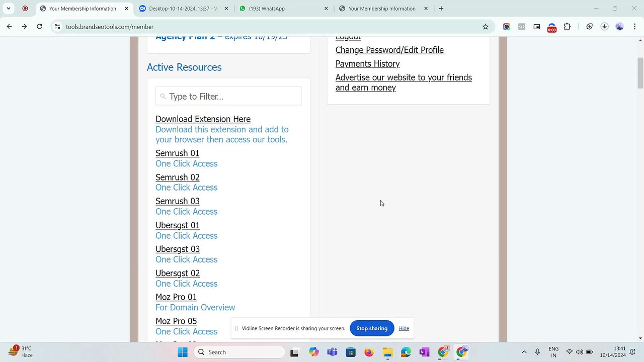The image size is (644, 362).
Task: Click 'One Click Access' under Semrush 01
Action: click(187, 164)
